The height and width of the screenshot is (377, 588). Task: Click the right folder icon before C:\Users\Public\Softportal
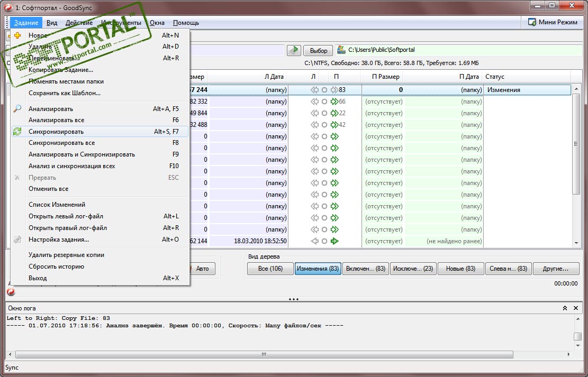(x=341, y=50)
